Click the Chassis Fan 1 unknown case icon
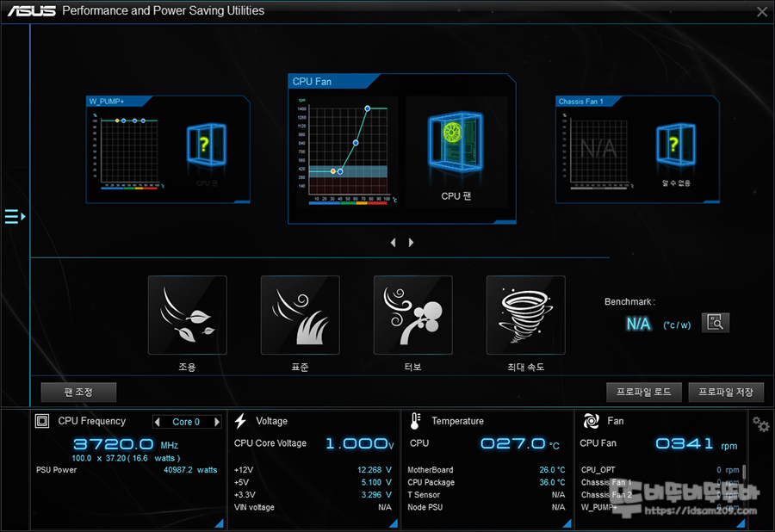 (x=675, y=145)
